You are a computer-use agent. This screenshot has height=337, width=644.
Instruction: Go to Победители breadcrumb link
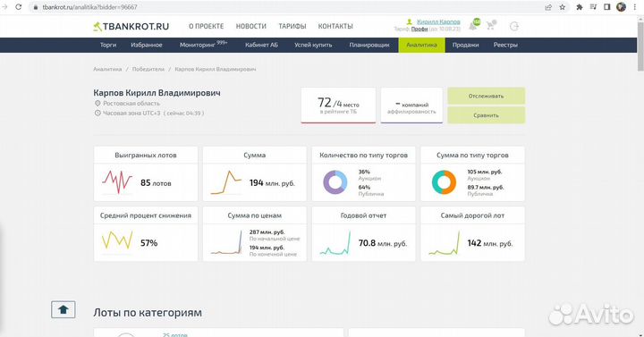148,69
